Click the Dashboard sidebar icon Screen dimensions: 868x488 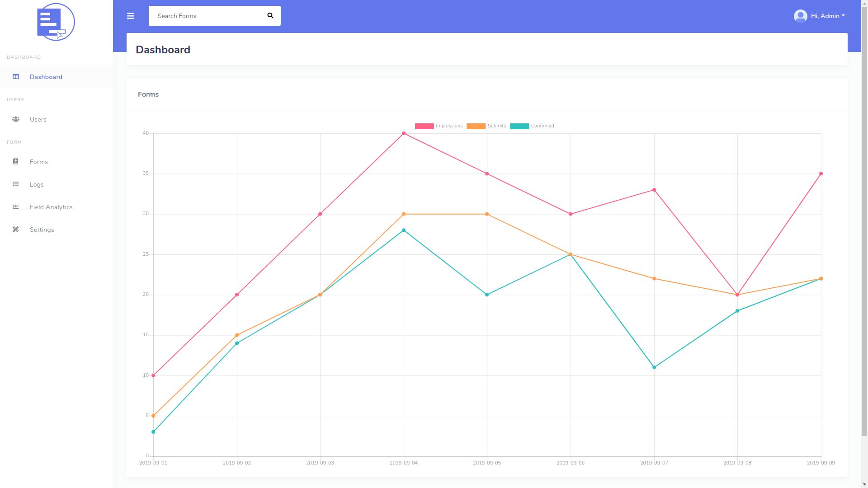16,77
